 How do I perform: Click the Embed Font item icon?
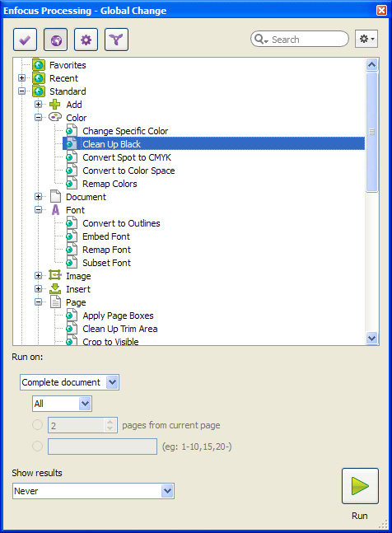pyautogui.click(x=72, y=236)
